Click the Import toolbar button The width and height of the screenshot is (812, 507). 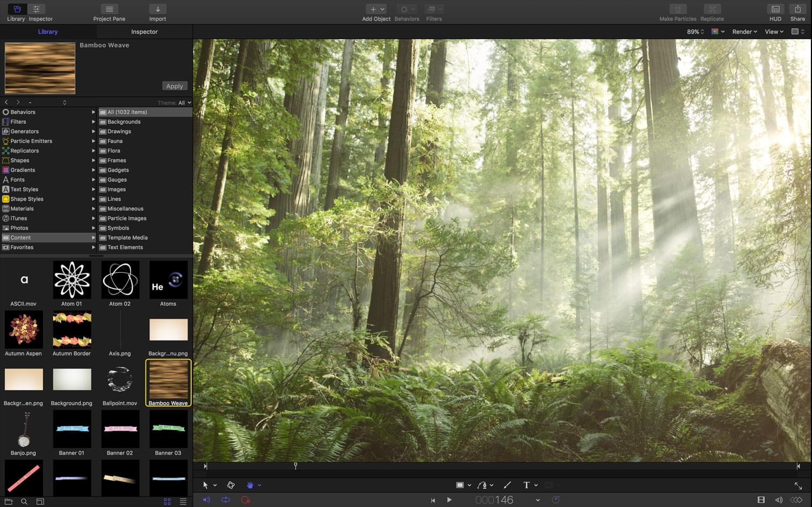pyautogui.click(x=157, y=9)
